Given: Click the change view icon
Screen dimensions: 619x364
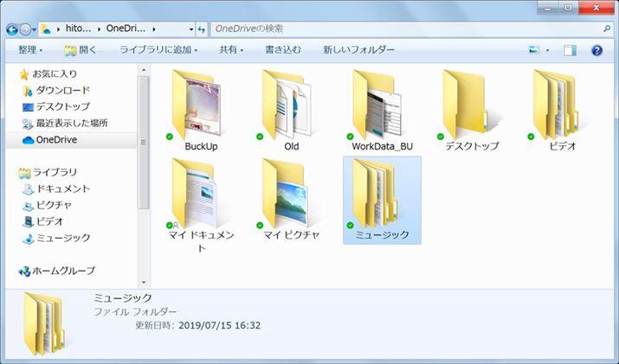Looking at the screenshot, I should (534, 49).
